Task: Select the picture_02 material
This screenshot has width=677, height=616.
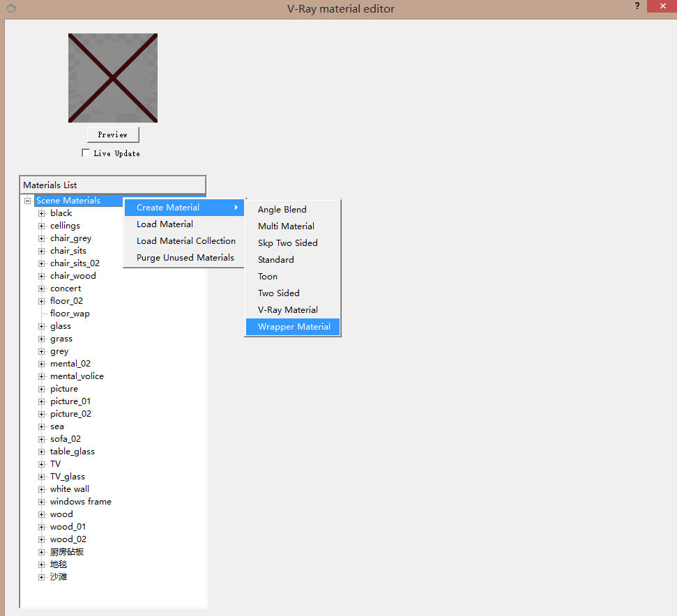Action: [71, 414]
